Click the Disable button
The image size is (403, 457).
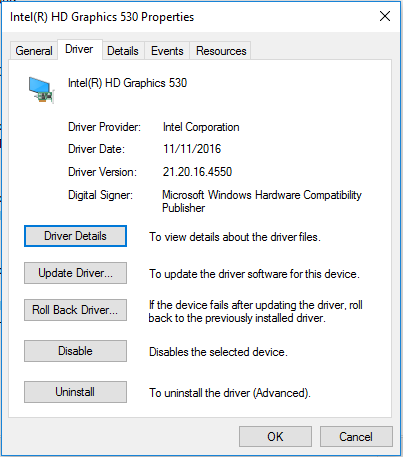pyautogui.click(x=75, y=351)
